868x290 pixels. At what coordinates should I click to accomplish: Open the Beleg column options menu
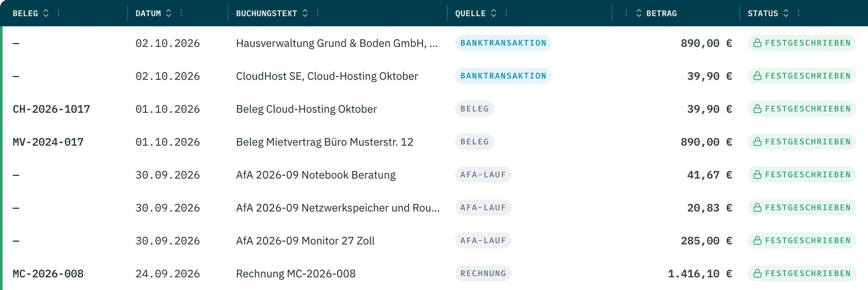click(59, 13)
